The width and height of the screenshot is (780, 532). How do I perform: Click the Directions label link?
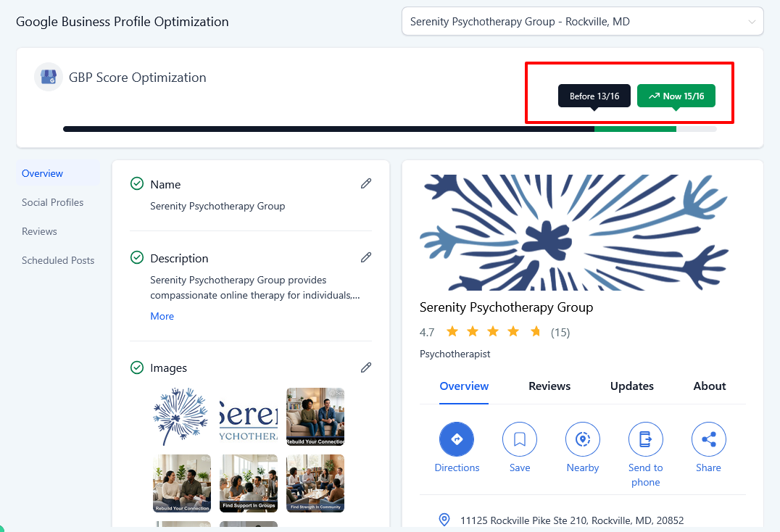tap(457, 468)
